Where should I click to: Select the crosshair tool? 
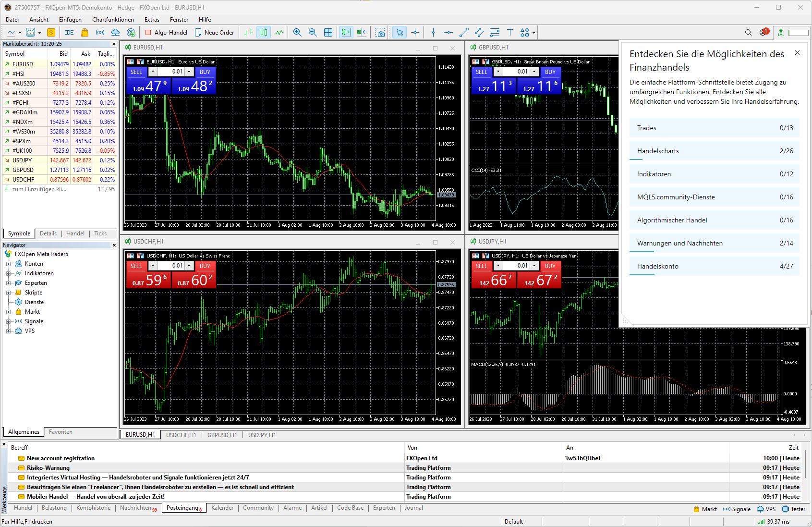(x=415, y=33)
